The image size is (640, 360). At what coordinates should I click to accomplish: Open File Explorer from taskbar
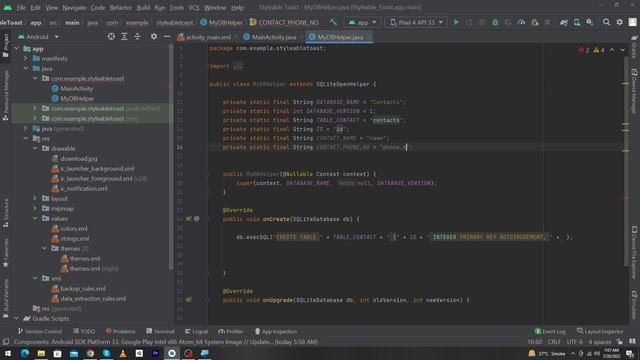[x=41, y=353]
